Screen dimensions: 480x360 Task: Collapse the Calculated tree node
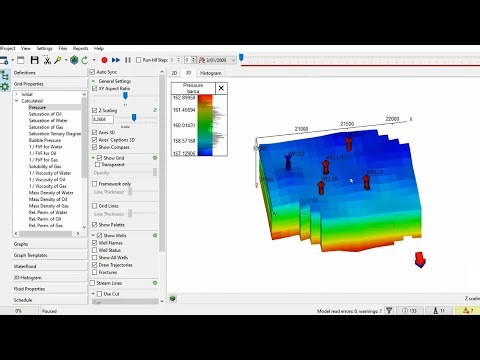click(x=16, y=101)
